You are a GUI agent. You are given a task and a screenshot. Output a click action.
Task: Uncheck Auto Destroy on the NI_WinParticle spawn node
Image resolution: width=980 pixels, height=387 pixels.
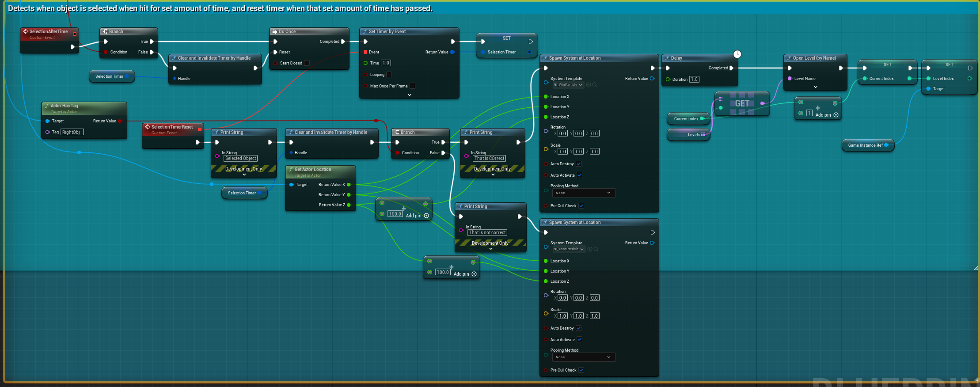click(579, 164)
